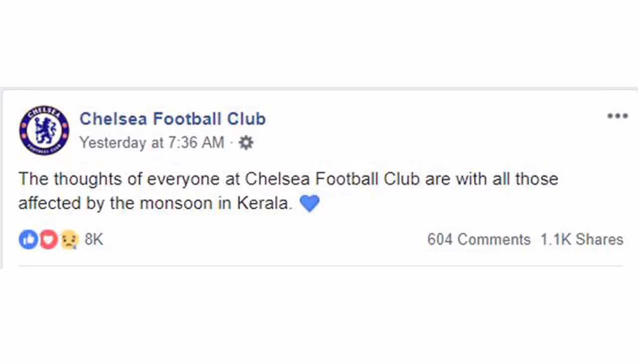Click 'Chelsea Football Club' within the post text
This screenshot has height=364, width=638.
point(333,179)
